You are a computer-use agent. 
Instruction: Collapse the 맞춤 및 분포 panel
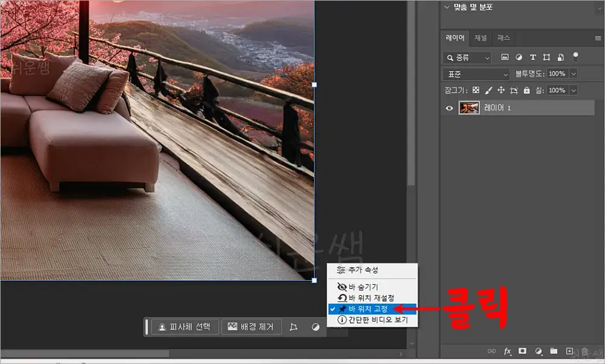tap(446, 7)
